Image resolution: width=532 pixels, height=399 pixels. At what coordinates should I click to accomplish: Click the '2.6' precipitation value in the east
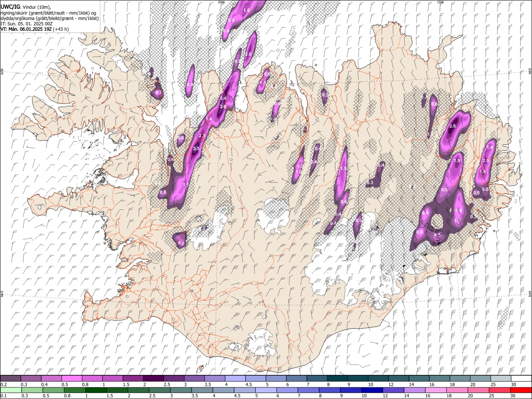pyautogui.click(x=453, y=126)
